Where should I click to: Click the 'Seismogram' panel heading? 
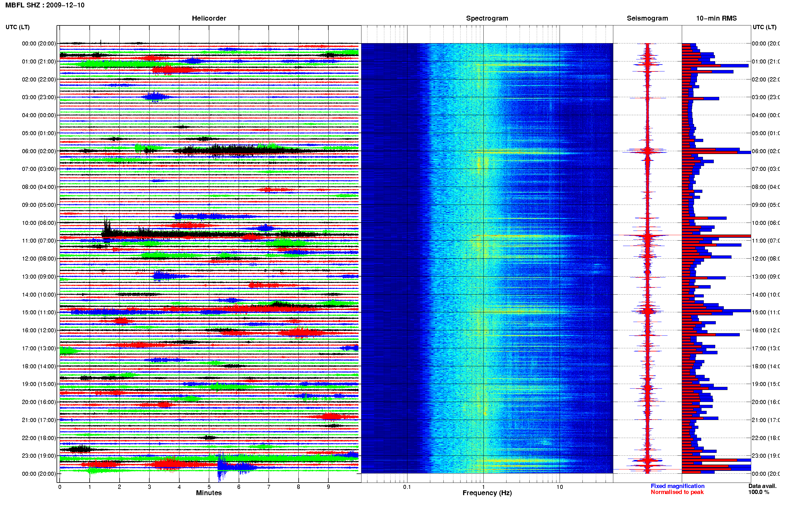point(647,18)
